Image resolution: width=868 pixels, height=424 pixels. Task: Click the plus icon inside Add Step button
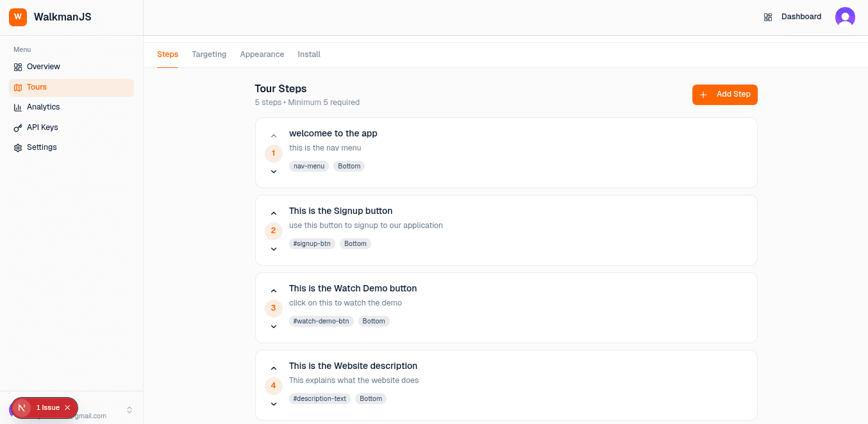[x=705, y=94]
